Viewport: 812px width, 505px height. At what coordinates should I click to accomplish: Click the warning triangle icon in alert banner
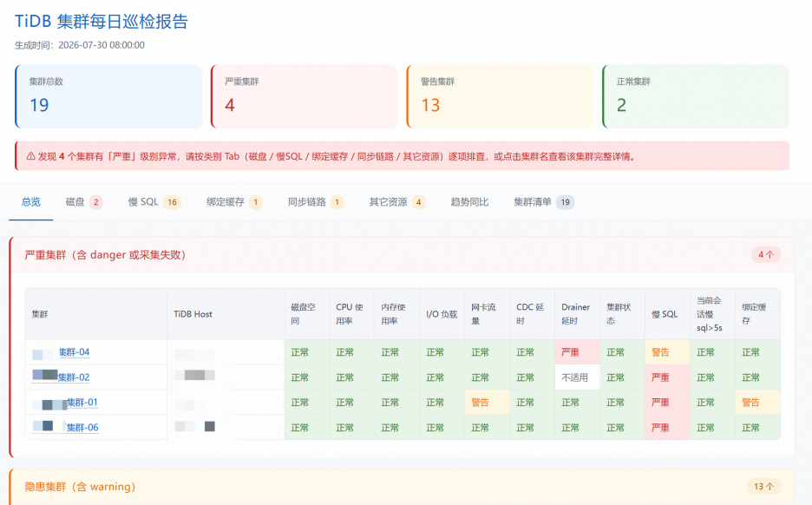[x=30, y=156]
